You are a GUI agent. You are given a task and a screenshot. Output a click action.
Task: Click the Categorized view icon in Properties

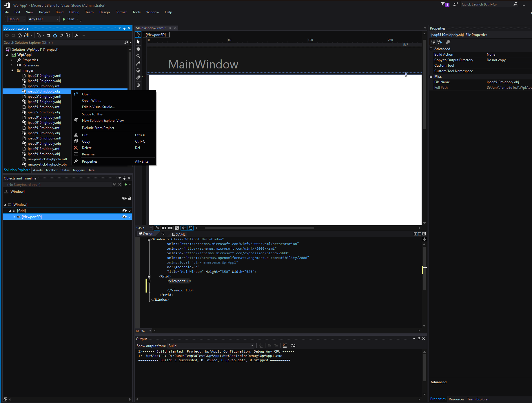click(x=433, y=42)
